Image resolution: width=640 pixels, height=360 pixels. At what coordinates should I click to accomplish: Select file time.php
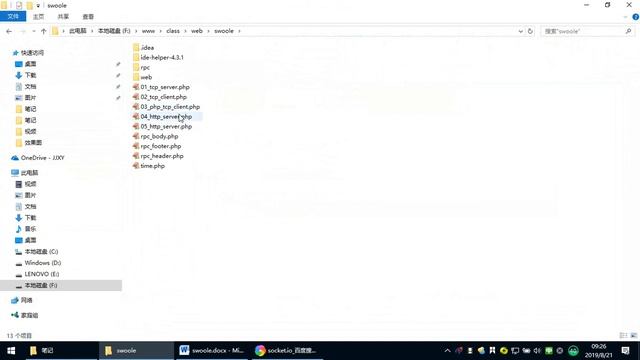[149, 166]
